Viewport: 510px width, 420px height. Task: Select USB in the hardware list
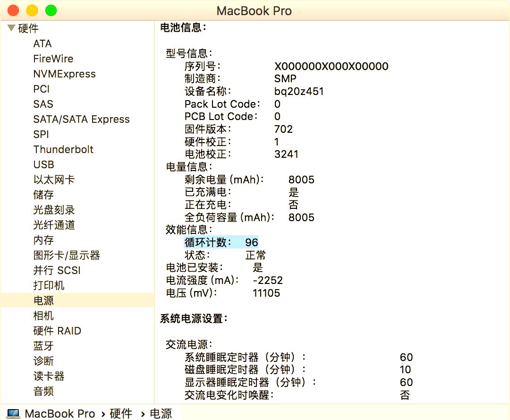[43, 164]
